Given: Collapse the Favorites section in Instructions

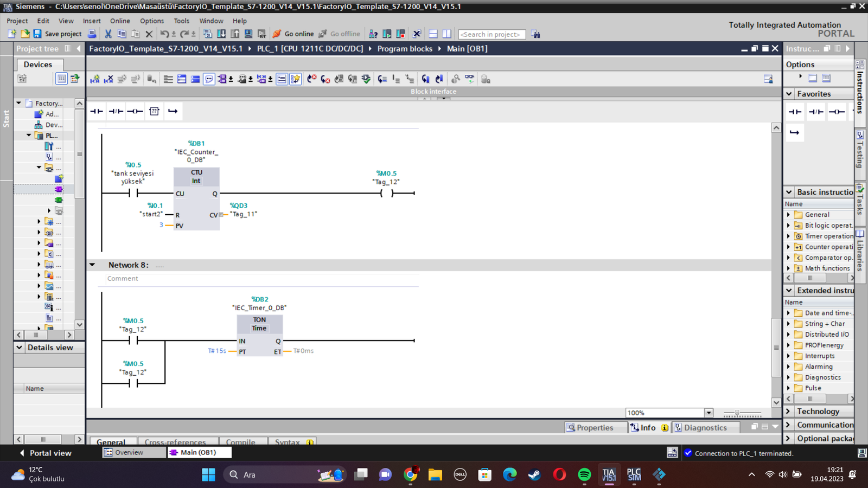Looking at the screenshot, I should 789,94.
